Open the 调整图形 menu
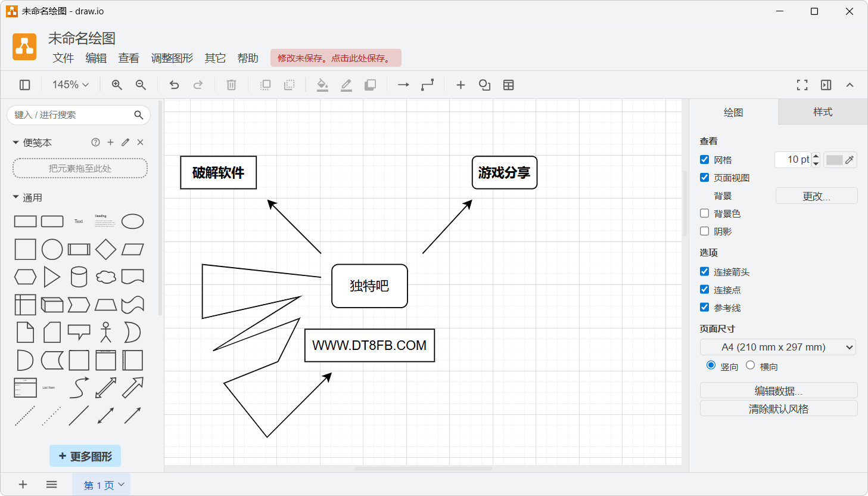 point(172,58)
